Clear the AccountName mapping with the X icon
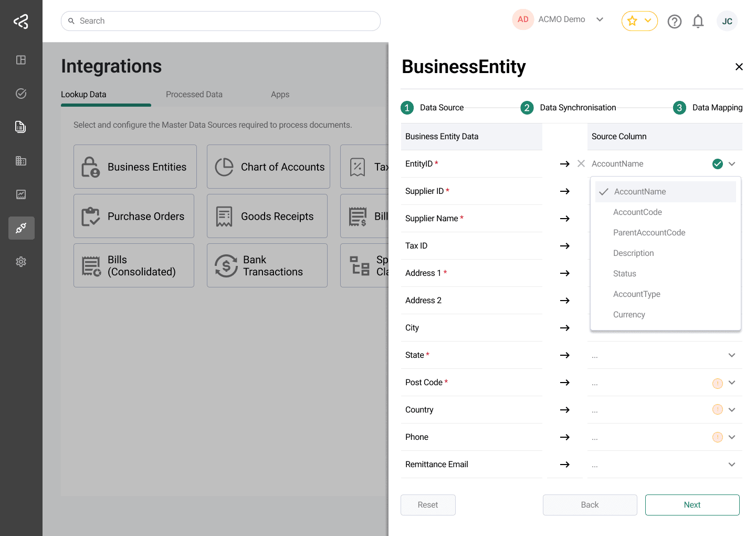The width and height of the screenshot is (756, 536). coord(581,163)
